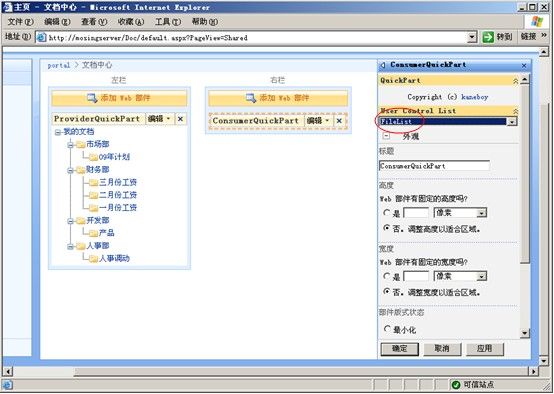554x394 pixels.
Task: Collapse the 财务部 tree node
Action: (70, 171)
